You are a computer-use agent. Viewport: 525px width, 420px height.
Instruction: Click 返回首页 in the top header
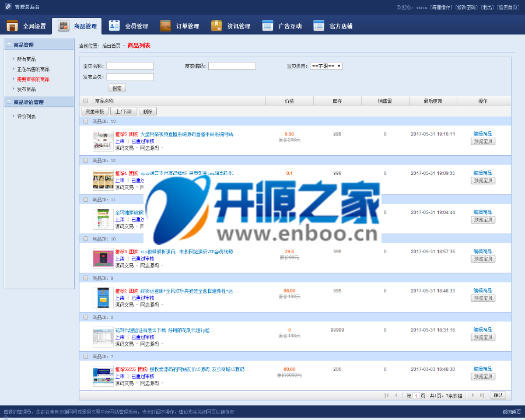coord(508,7)
